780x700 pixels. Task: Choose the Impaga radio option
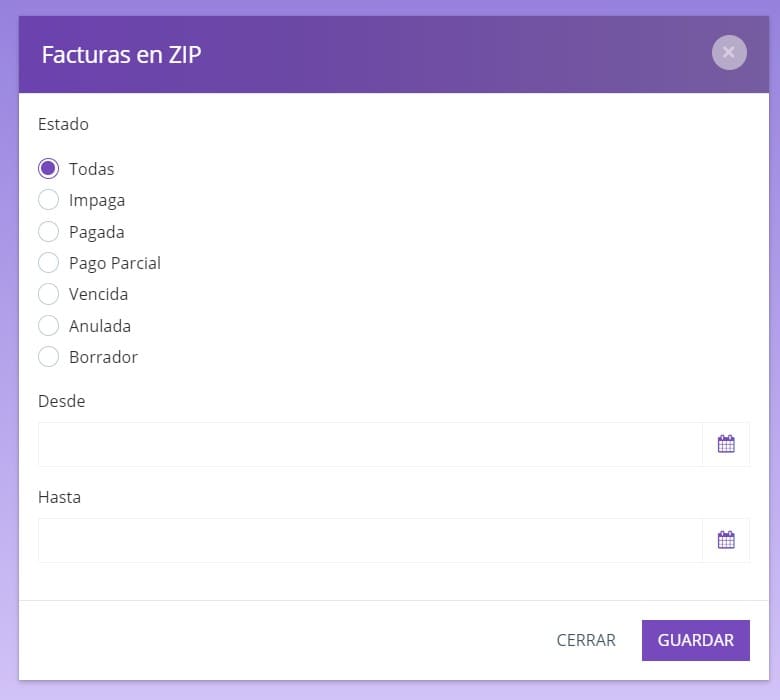tap(48, 200)
